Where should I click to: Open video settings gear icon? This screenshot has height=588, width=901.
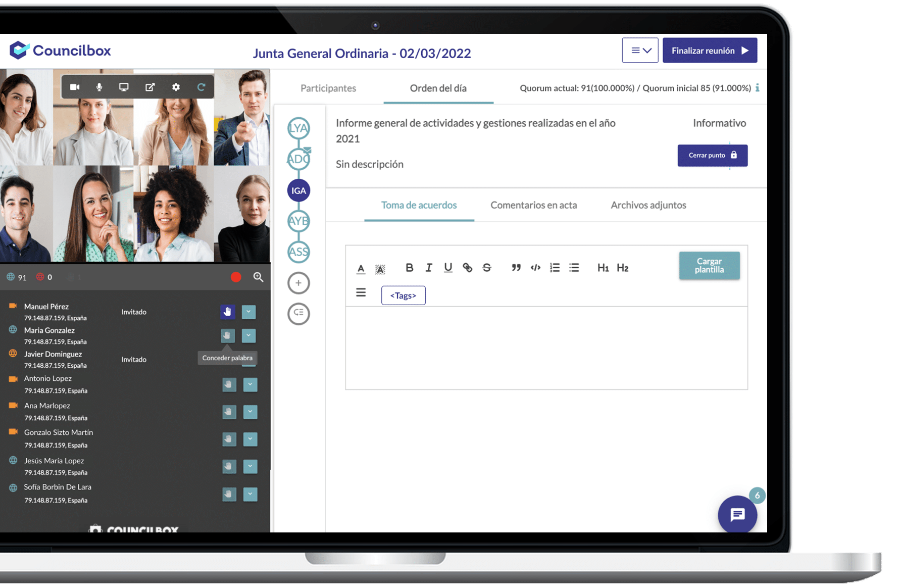[176, 87]
